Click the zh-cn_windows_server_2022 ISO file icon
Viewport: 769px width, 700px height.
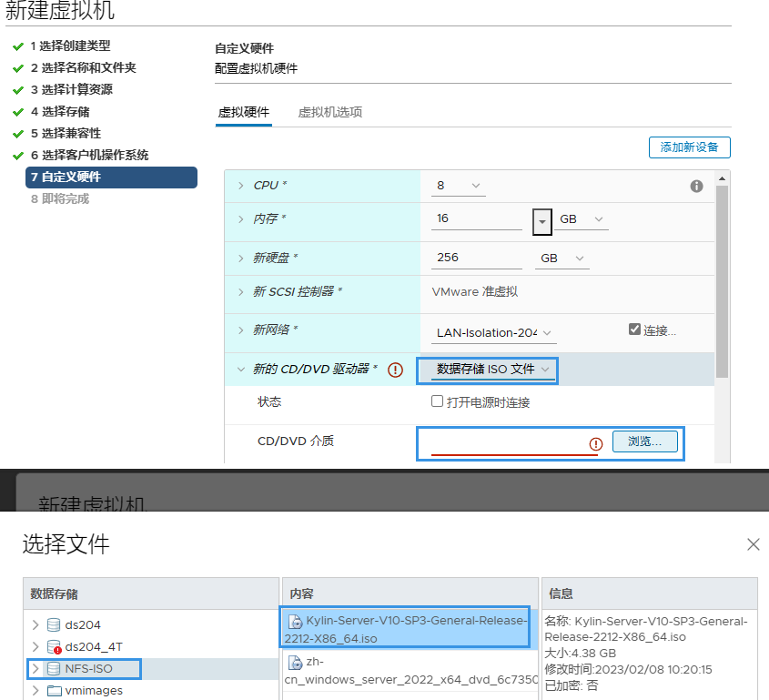(x=295, y=663)
